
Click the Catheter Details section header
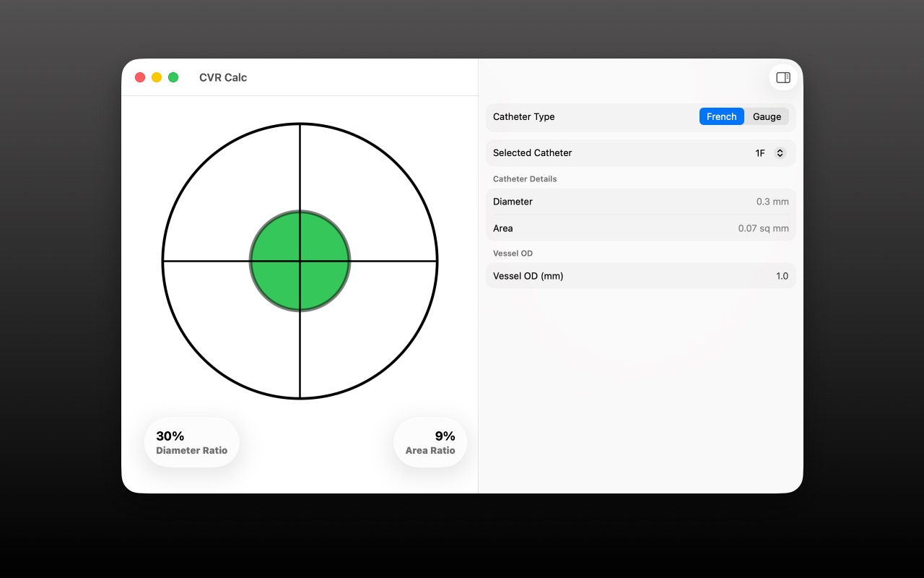[x=525, y=179]
